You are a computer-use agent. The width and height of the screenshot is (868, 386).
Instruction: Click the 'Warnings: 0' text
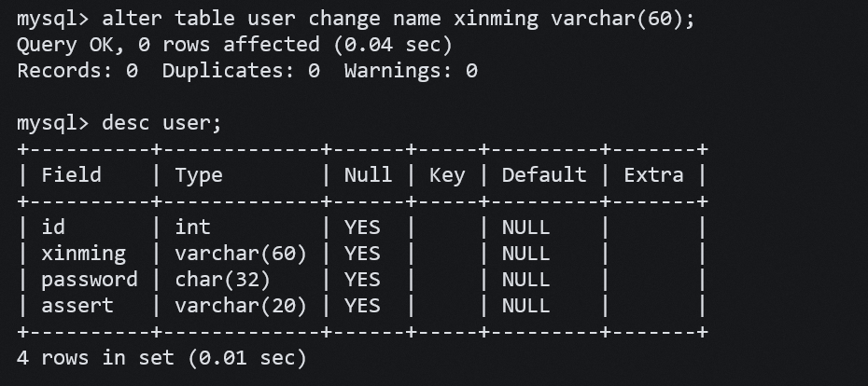(x=411, y=70)
